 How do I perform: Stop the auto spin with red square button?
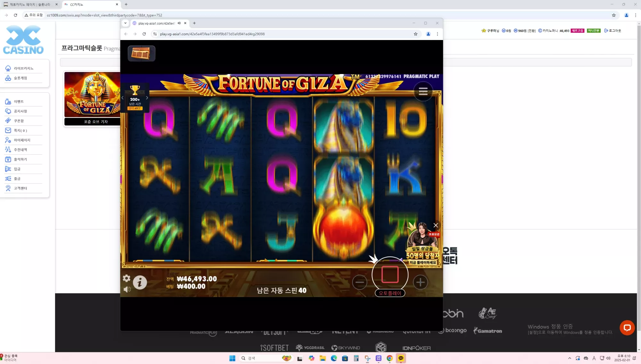pyautogui.click(x=390, y=275)
